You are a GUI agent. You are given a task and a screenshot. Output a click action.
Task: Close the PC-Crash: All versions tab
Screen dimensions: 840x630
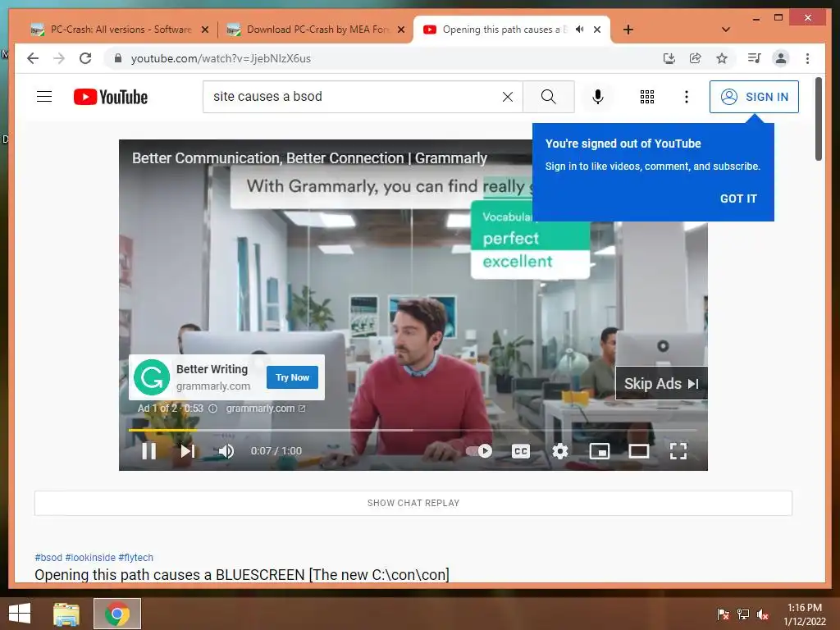pyautogui.click(x=204, y=30)
